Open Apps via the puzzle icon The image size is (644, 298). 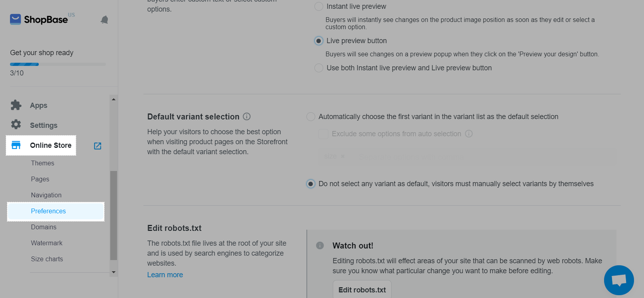16,105
